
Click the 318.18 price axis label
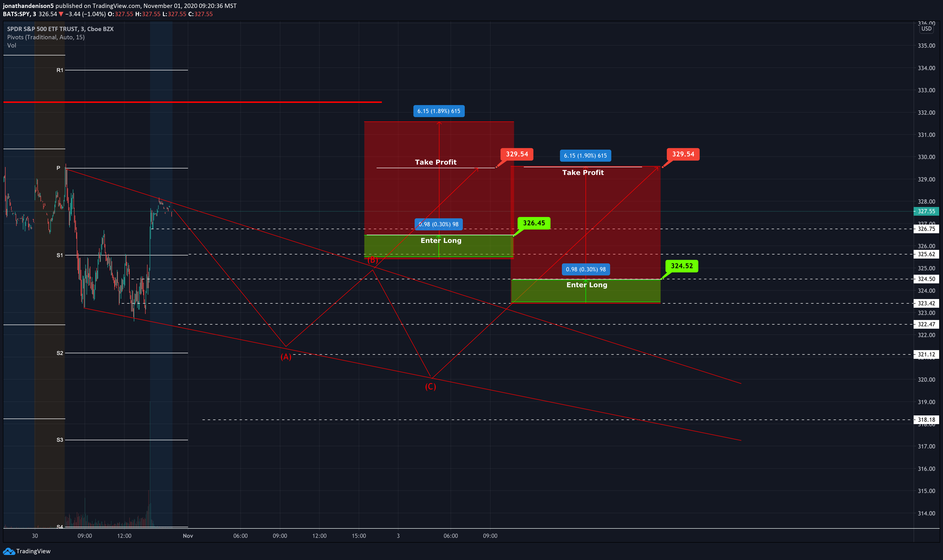tap(926, 420)
